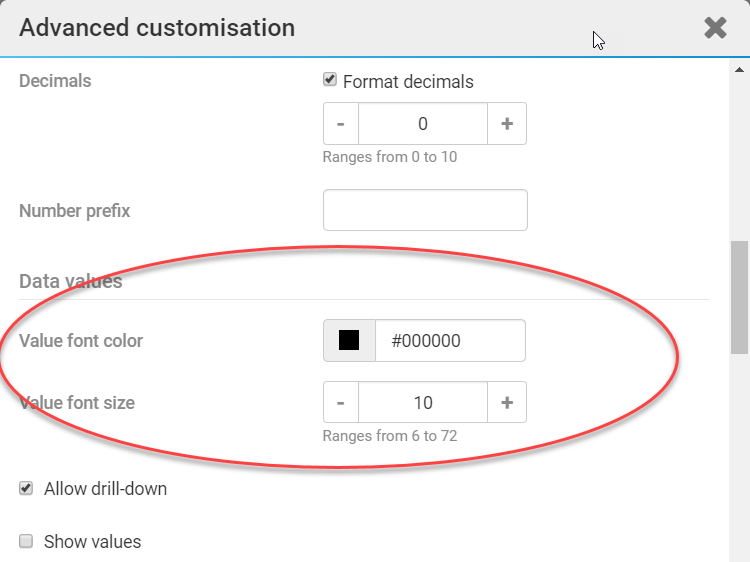The height and width of the screenshot is (562, 750).
Task: Click the #000000 hex color field
Action: (x=450, y=340)
